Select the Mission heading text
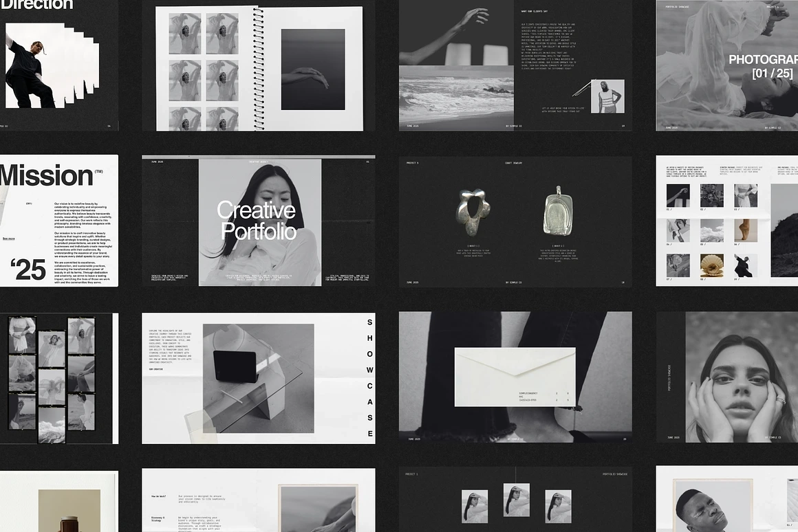The width and height of the screenshot is (798, 532). pyautogui.click(x=46, y=176)
